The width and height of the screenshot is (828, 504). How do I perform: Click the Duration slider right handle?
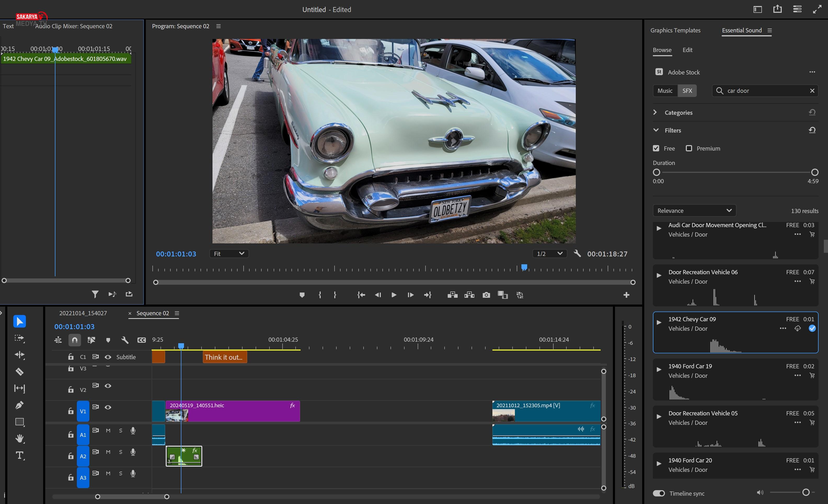click(x=815, y=172)
